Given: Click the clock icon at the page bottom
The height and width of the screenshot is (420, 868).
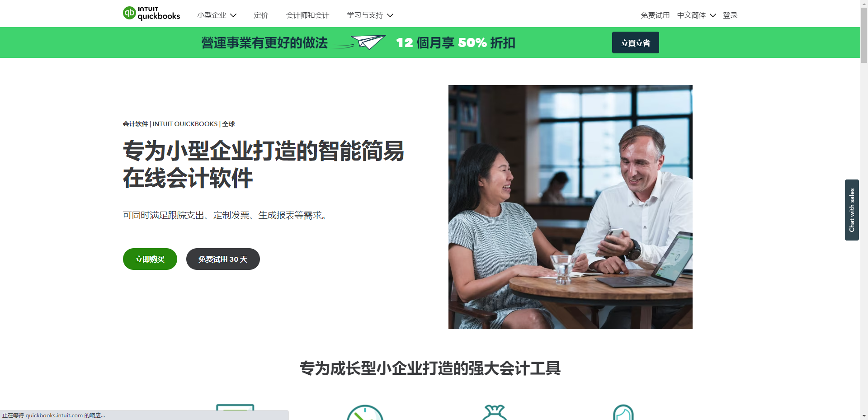Looking at the screenshot, I should [365, 412].
